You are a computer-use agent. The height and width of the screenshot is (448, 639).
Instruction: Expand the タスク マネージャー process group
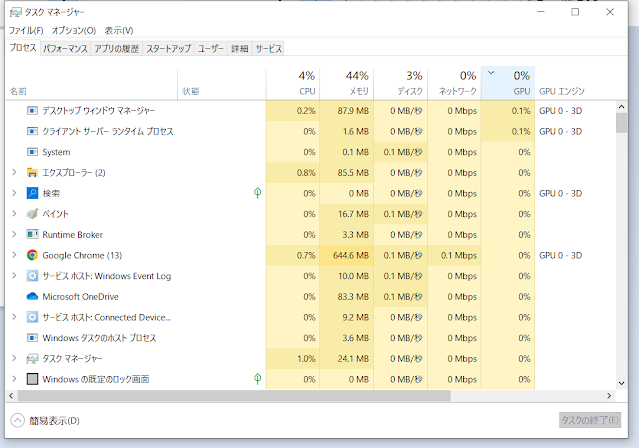14,359
